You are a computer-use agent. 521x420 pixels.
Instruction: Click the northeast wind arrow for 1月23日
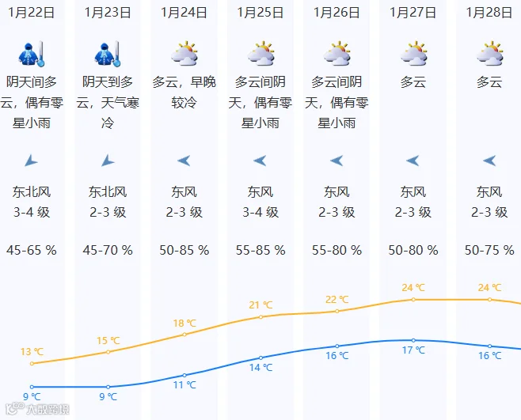(108, 161)
